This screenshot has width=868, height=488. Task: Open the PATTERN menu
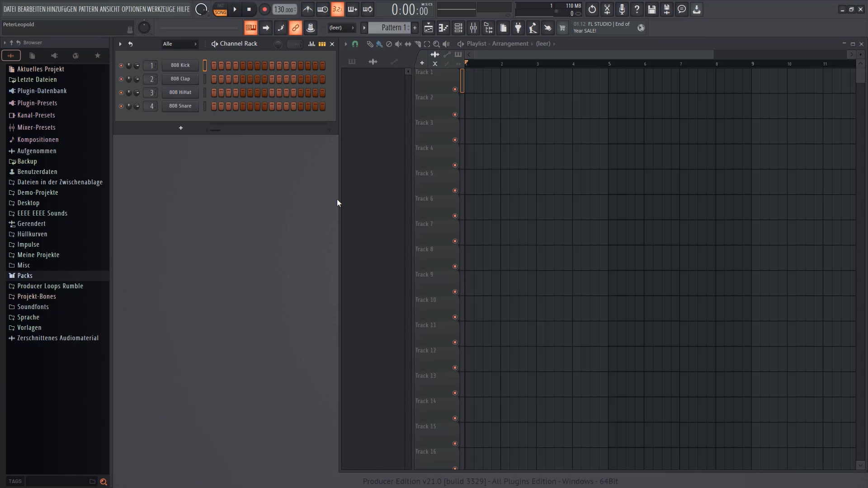88,9
